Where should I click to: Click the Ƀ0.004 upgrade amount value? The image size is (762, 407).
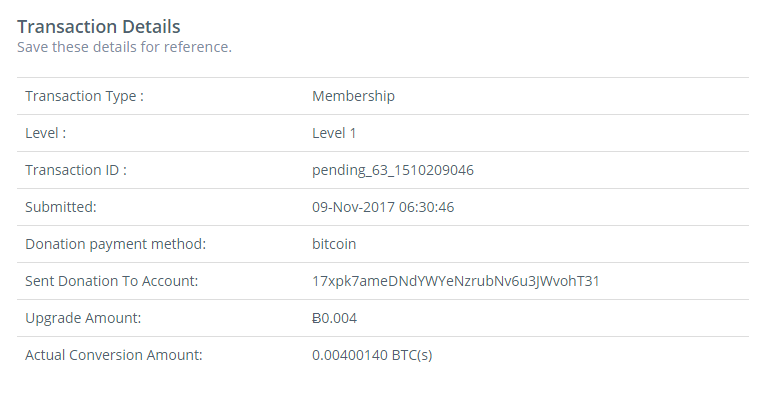(334, 318)
